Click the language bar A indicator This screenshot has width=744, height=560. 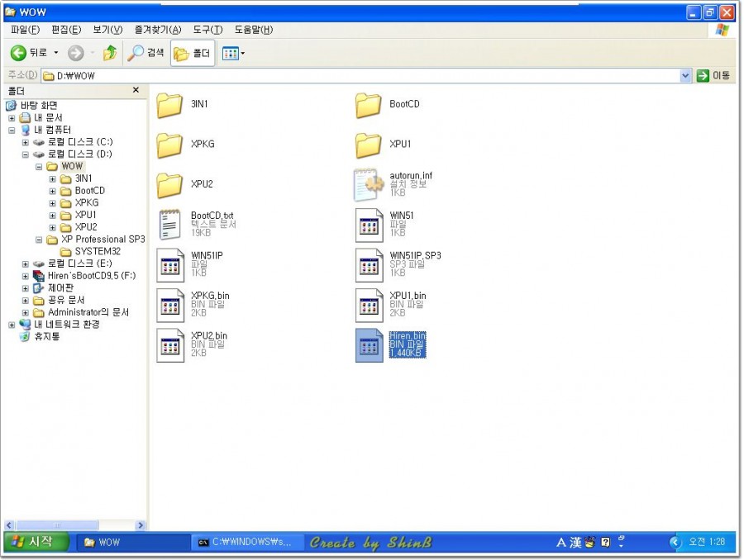point(561,542)
